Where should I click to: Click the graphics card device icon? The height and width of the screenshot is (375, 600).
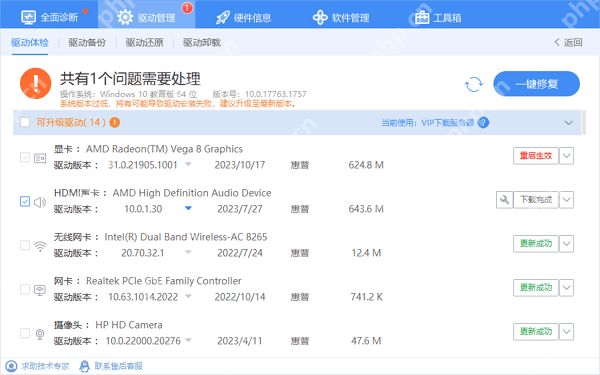40,158
